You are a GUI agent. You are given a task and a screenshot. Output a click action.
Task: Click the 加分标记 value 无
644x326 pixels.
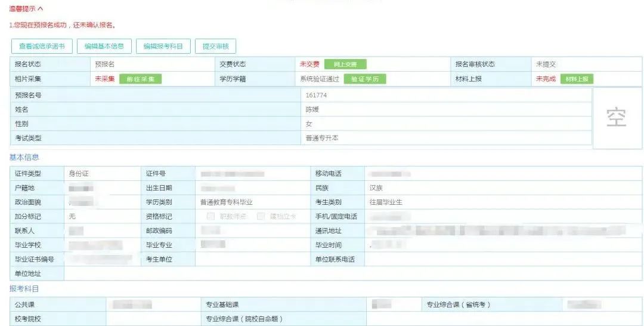coord(72,216)
